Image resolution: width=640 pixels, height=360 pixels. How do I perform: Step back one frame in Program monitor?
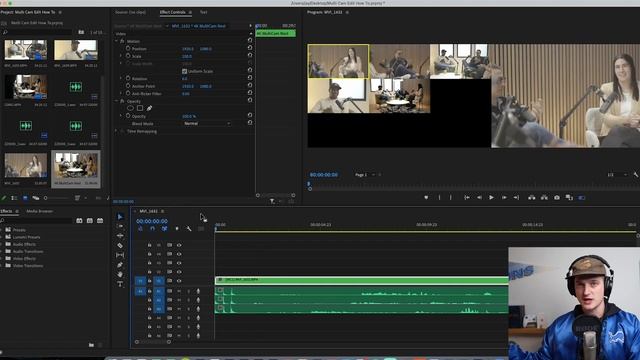point(479,198)
